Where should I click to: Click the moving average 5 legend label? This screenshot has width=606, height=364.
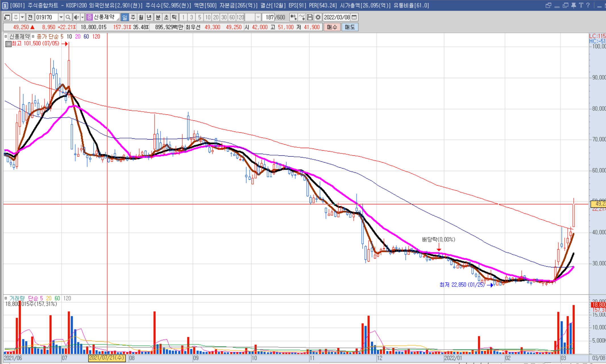62,36
